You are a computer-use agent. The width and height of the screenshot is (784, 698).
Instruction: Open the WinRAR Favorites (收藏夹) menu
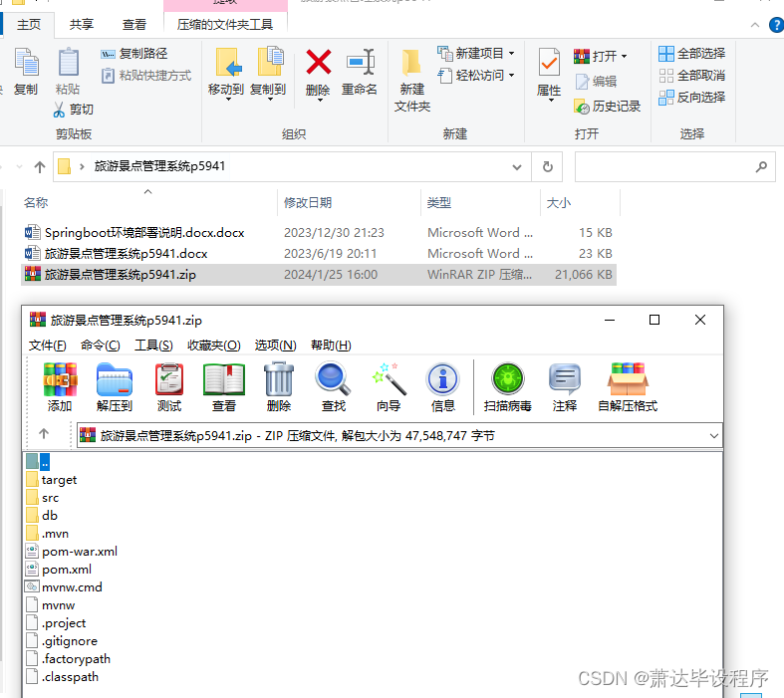[214, 346]
